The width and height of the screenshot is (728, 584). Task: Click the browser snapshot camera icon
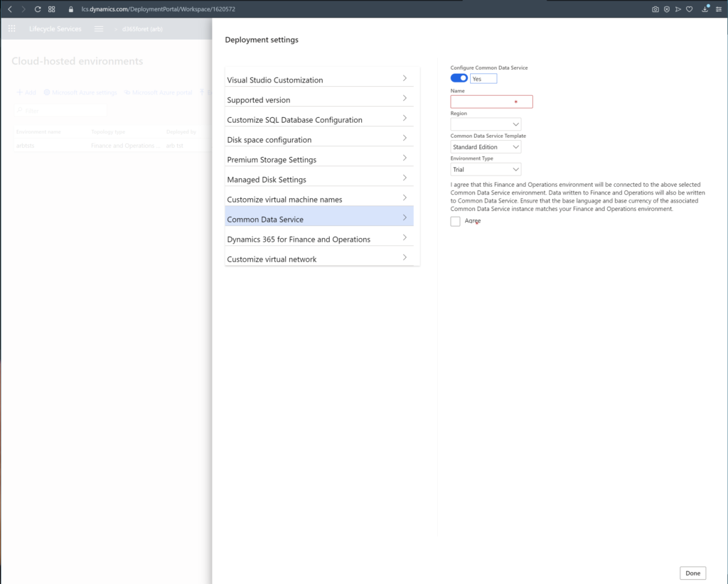[x=655, y=9]
